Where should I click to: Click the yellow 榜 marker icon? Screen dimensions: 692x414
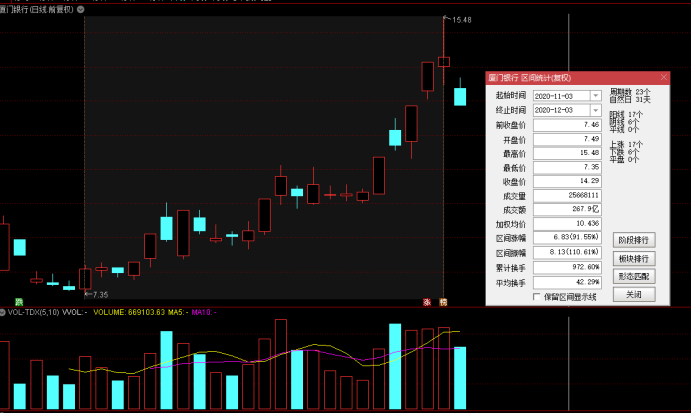(x=443, y=302)
